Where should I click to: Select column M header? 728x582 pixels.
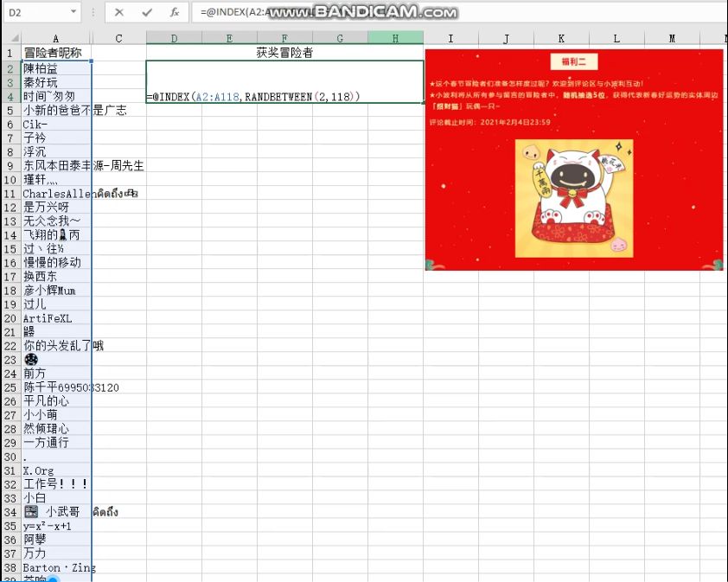pos(671,38)
